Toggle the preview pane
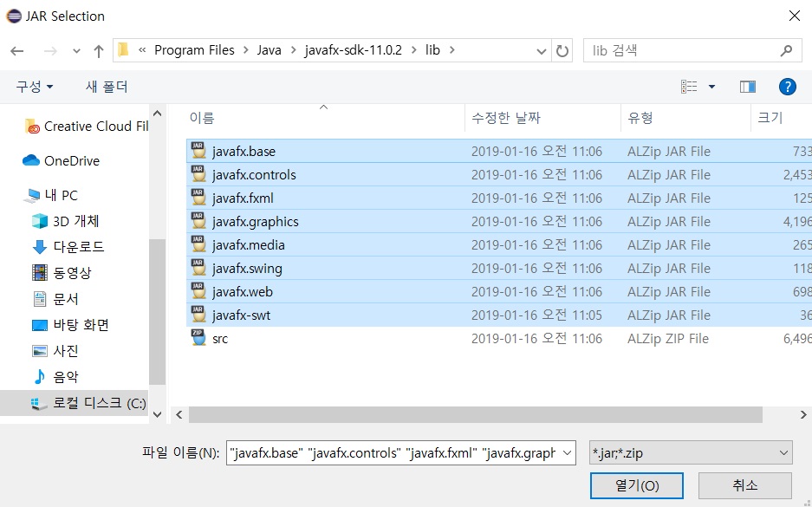The image size is (812, 507). tap(747, 87)
